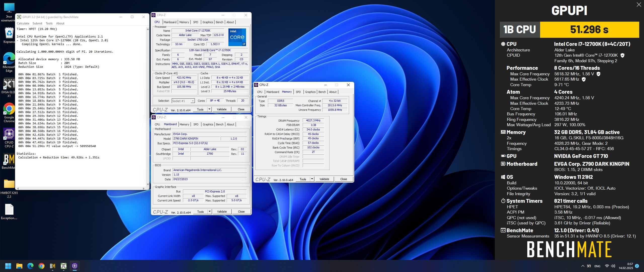Click Close in Mainboard CPU-Z window
Screen dimensions: 644x272
coord(241,212)
